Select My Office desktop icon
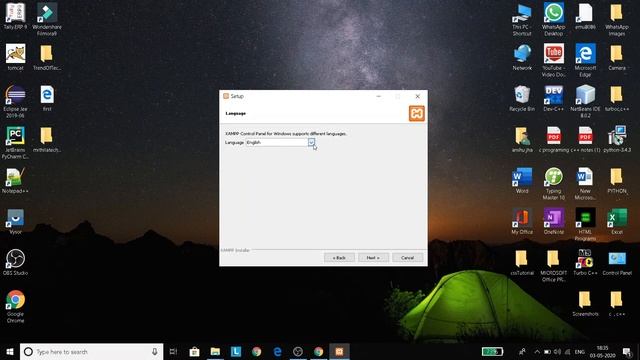 tap(522, 221)
